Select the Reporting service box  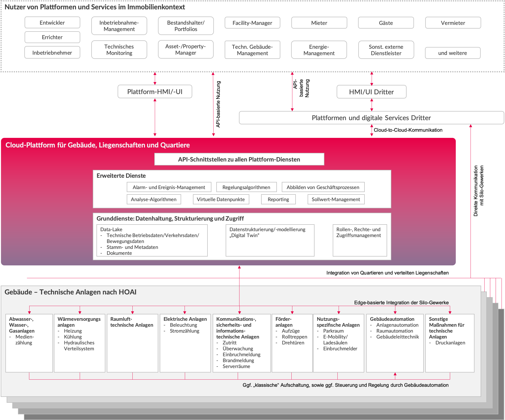pos(278,199)
